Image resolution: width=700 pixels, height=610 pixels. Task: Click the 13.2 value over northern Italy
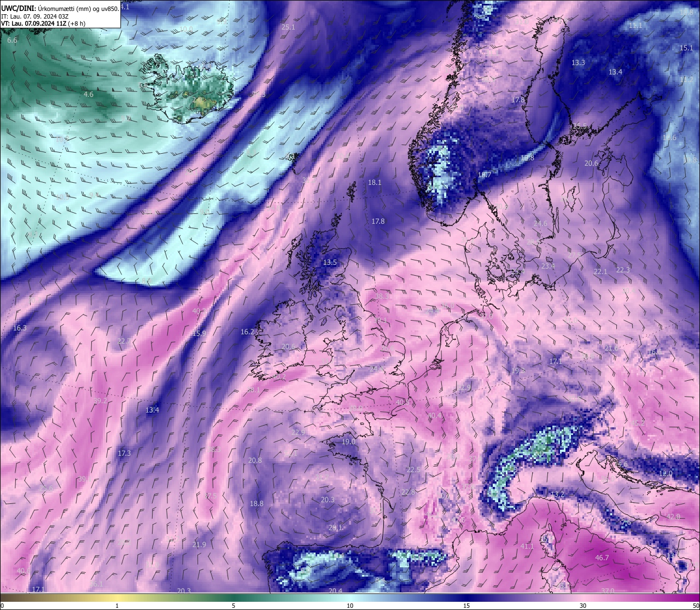tap(557, 494)
